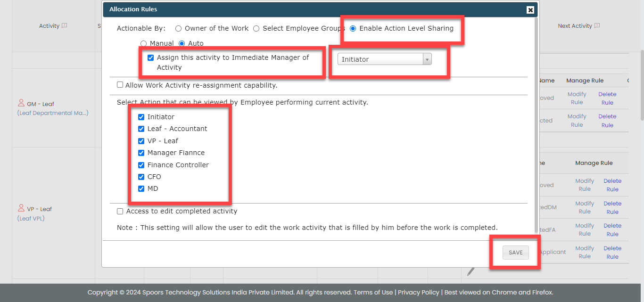Switch allocation mode to Manual
The image size is (644, 302).
click(x=144, y=43)
